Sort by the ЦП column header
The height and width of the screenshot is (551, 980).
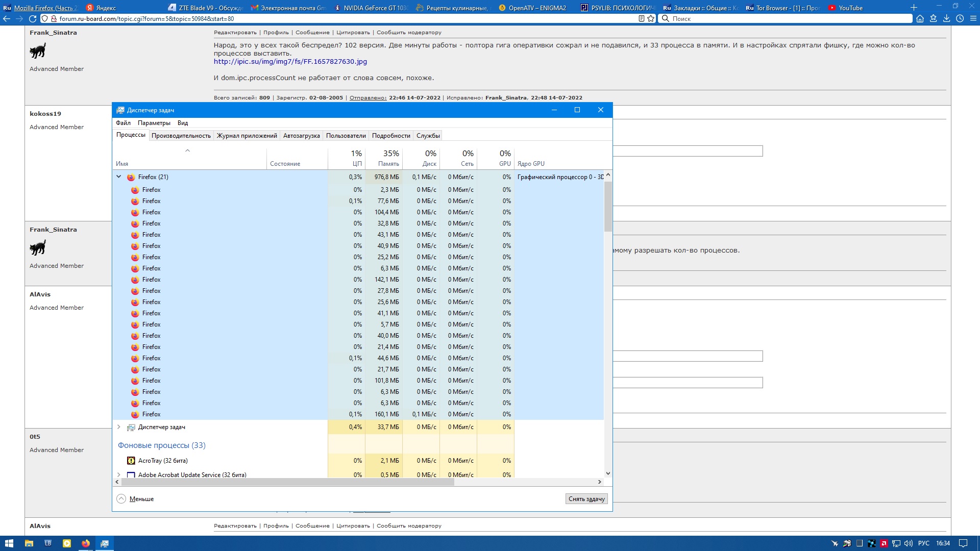[x=347, y=158]
